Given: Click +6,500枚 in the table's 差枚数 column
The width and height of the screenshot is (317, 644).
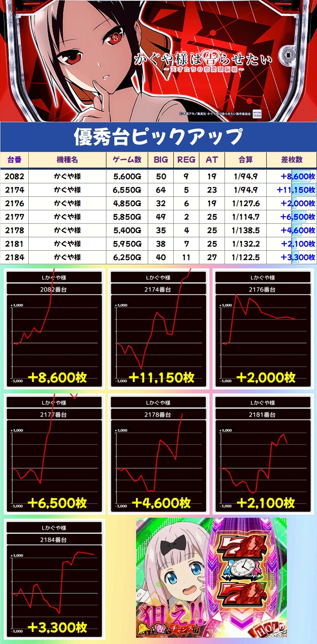Looking at the screenshot, I should (x=298, y=217).
